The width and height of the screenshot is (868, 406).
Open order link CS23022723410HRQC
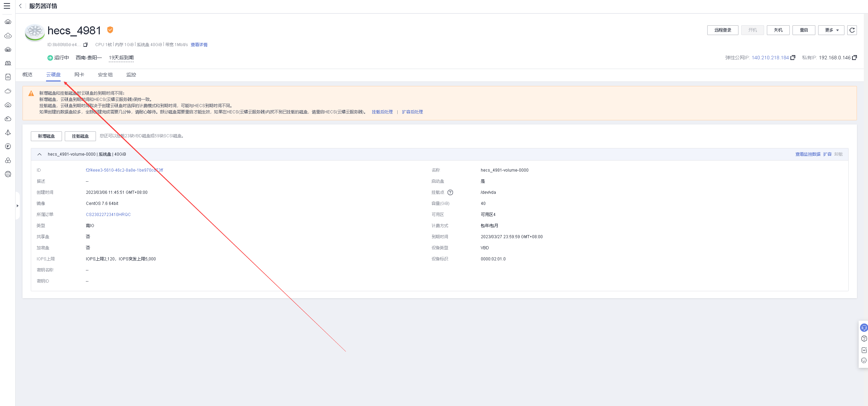tap(108, 215)
